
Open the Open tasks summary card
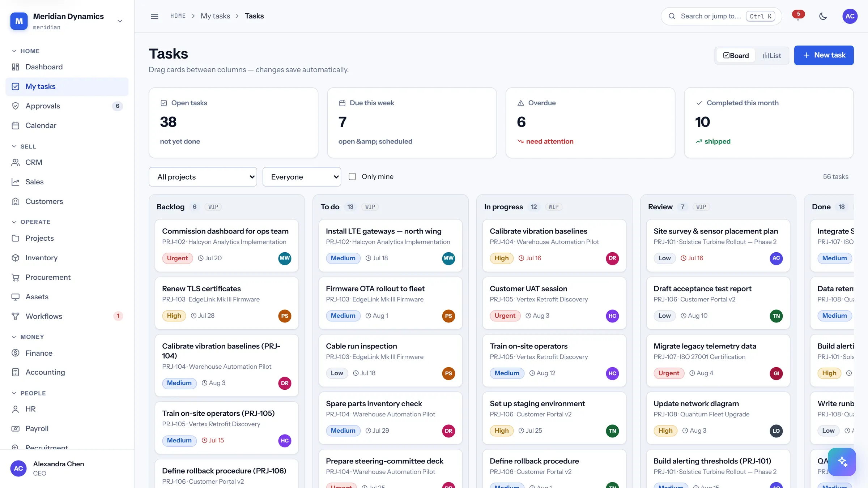pyautogui.click(x=233, y=123)
